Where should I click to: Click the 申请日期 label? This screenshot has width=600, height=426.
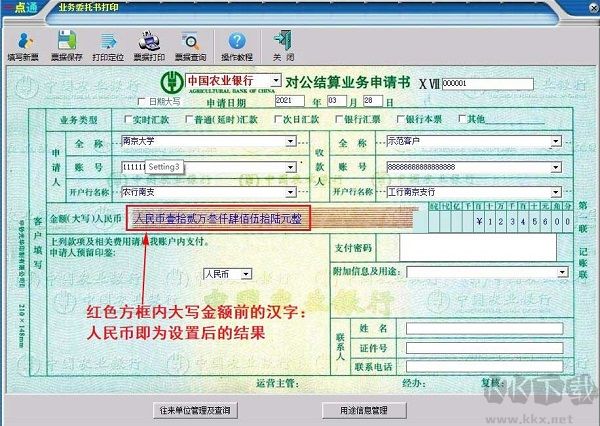[226, 103]
